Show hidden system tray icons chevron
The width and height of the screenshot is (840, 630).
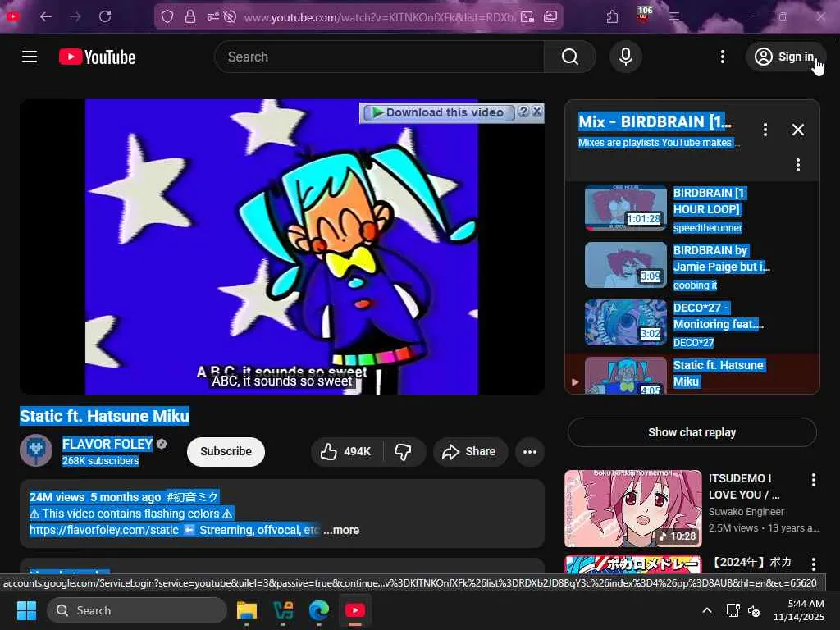pyautogui.click(x=706, y=610)
